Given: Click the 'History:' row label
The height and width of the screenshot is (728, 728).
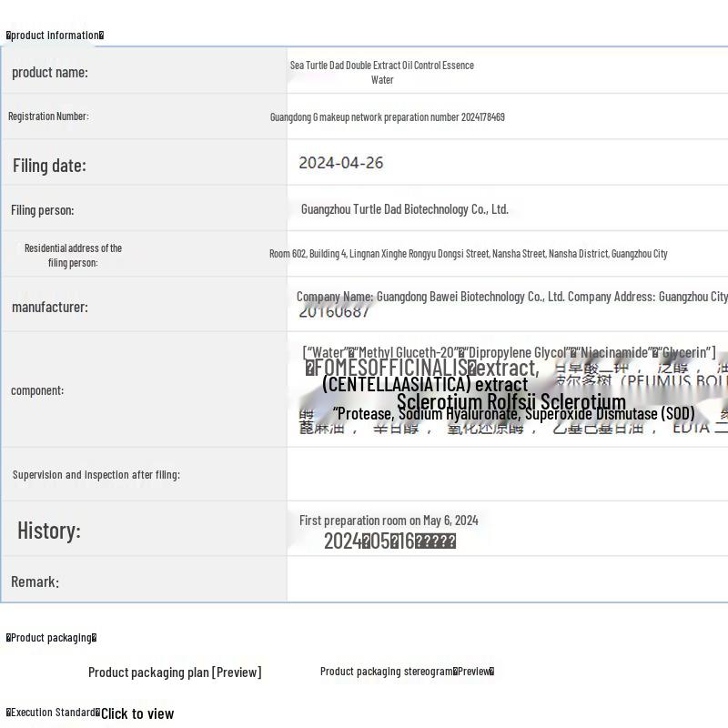Looking at the screenshot, I should pos(49,531).
